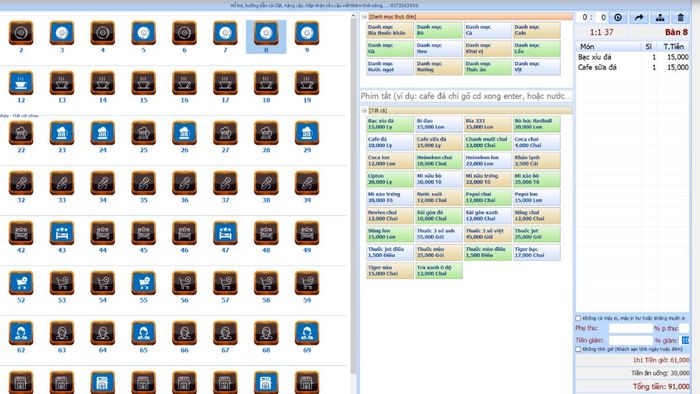The height and width of the screenshot is (394, 700).
Task: Add Trà xanh 0 độ item
Action: (x=439, y=270)
